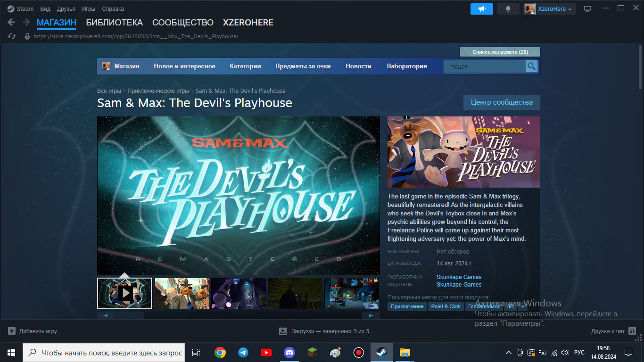
Task: Open the Друзья menu
Action: [x=66, y=9]
